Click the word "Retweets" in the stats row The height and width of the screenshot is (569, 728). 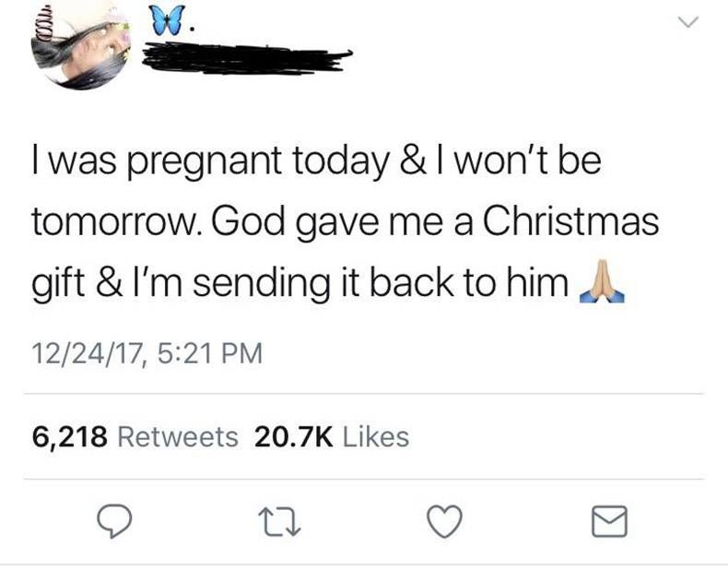(179, 436)
